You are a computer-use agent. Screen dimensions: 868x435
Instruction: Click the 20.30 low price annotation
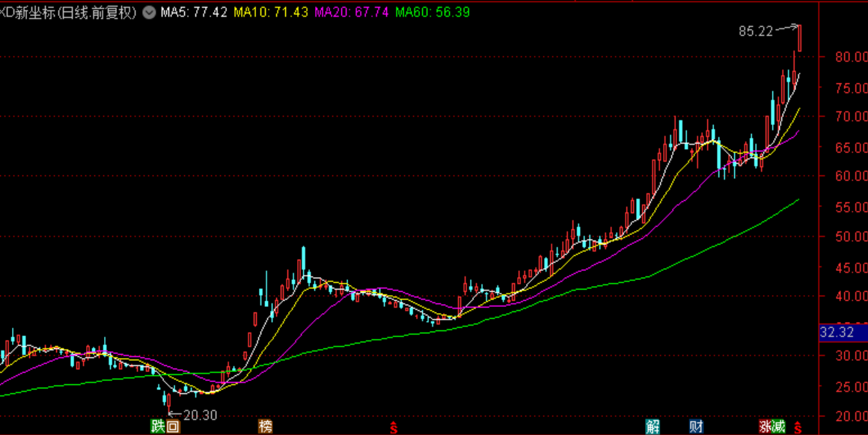199,416
